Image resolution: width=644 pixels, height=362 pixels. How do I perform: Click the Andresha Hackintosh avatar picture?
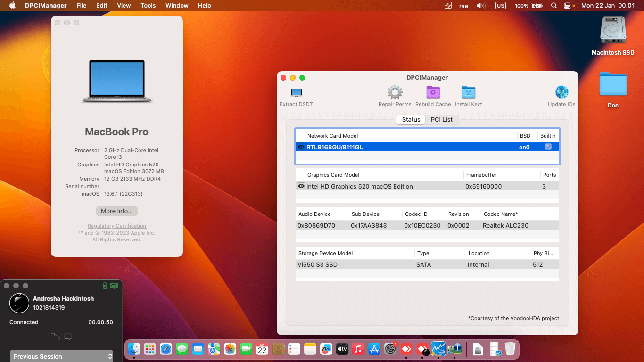[x=19, y=303]
